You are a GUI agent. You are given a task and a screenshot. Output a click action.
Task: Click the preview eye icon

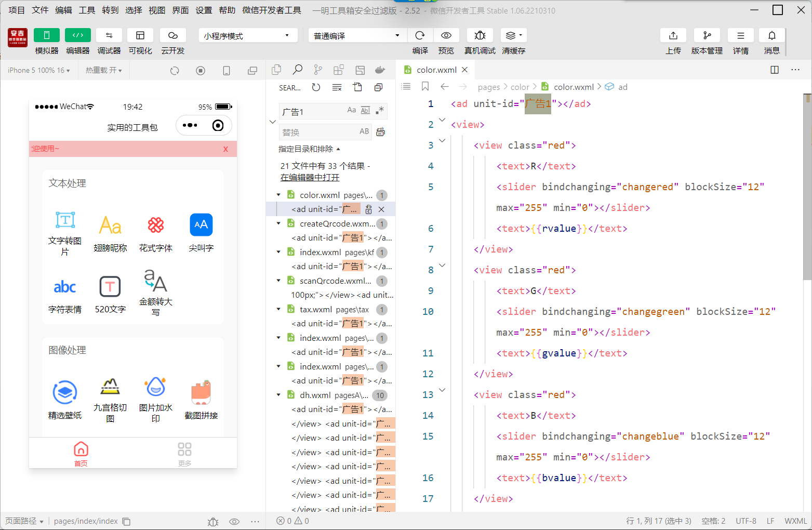click(446, 35)
